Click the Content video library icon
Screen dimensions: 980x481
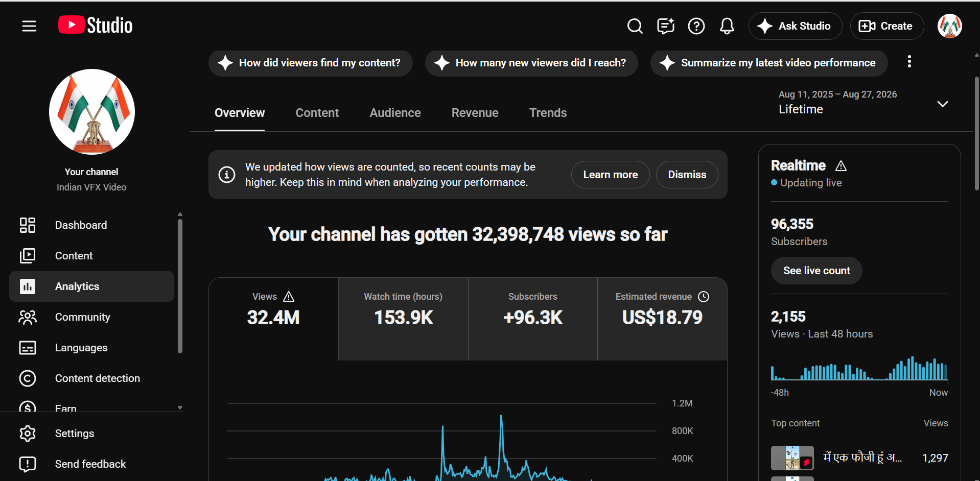click(28, 256)
